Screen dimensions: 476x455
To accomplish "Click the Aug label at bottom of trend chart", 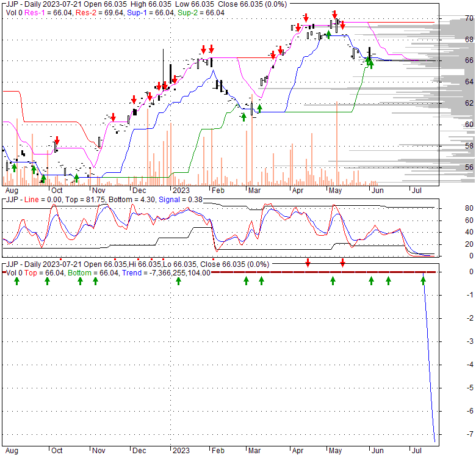I will [x=12, y=451].
